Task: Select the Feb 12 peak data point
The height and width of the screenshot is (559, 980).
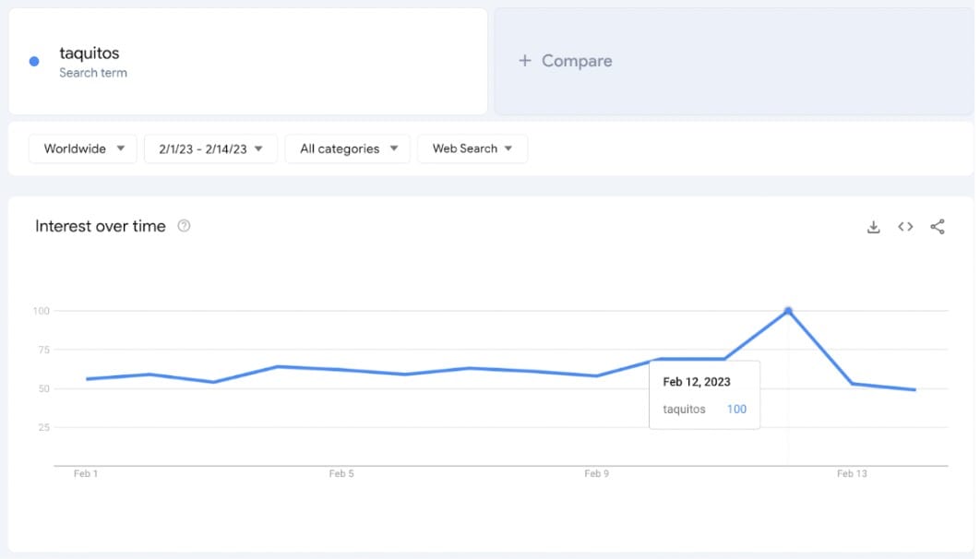Action: point(788,311)
